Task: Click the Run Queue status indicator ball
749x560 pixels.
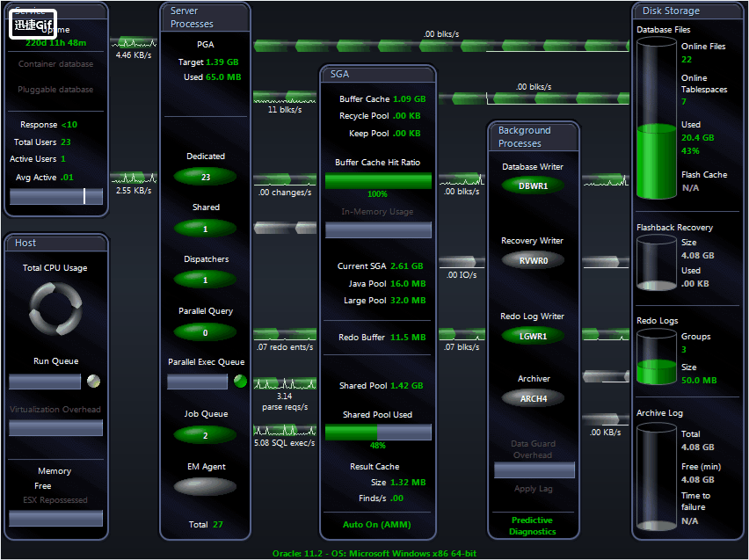Action: pos(93,381)
